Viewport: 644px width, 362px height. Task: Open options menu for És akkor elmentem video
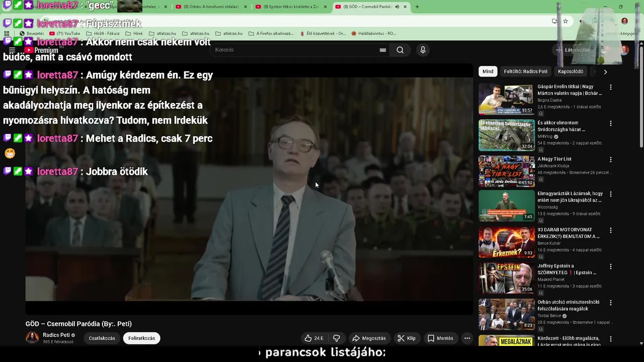tap(611, 123)
